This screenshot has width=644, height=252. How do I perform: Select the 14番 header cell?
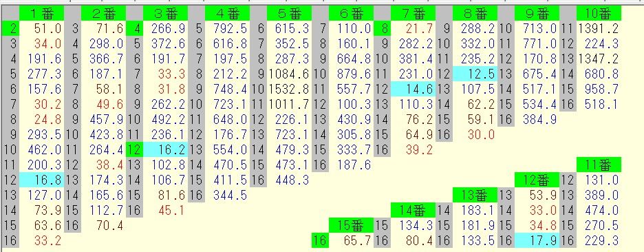pos(414,210)
